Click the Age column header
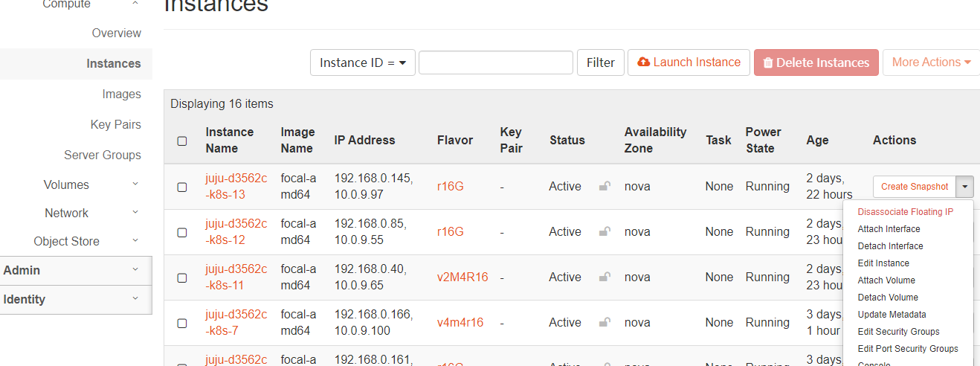The height and width of the screenshot is (366, 980). click(817, 140)
